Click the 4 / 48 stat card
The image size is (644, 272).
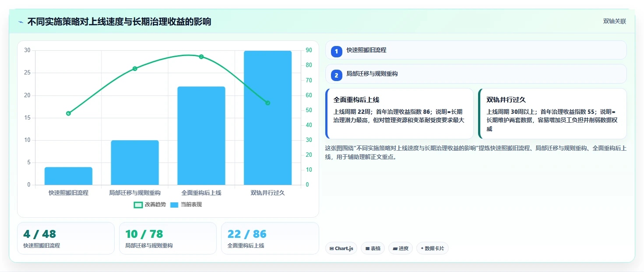(x=66, y=238)
